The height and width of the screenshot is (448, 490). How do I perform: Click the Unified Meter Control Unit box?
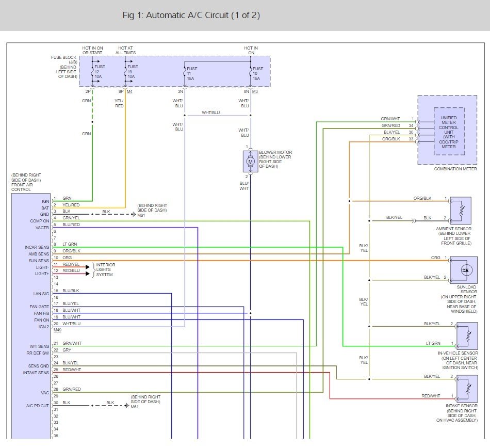pos(449,132)
